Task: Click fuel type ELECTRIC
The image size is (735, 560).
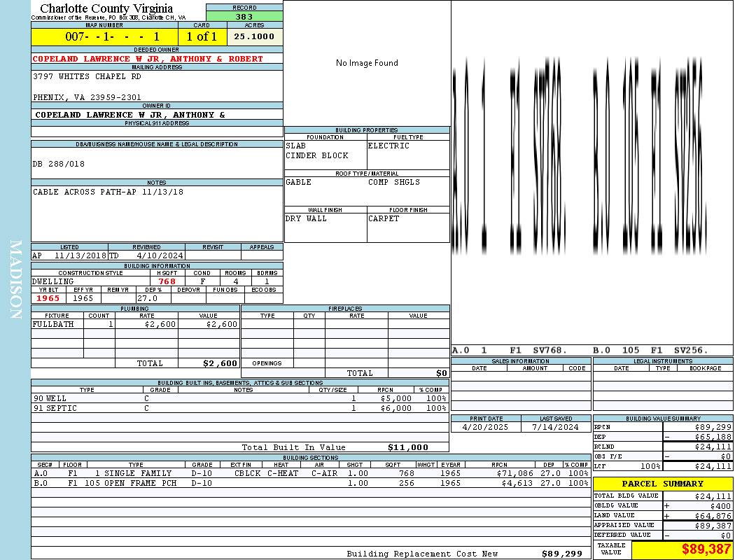Action: tap(388, 146)
